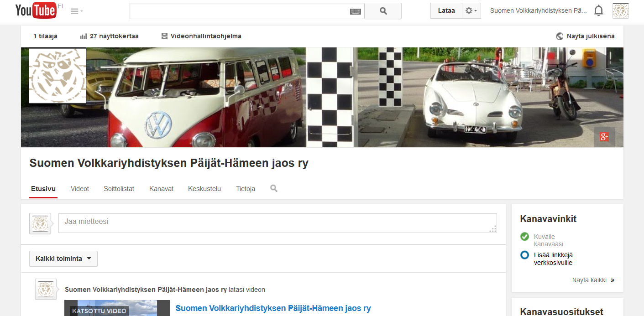Open Videonhallintaohjelma video manager

tap(201, 36)
